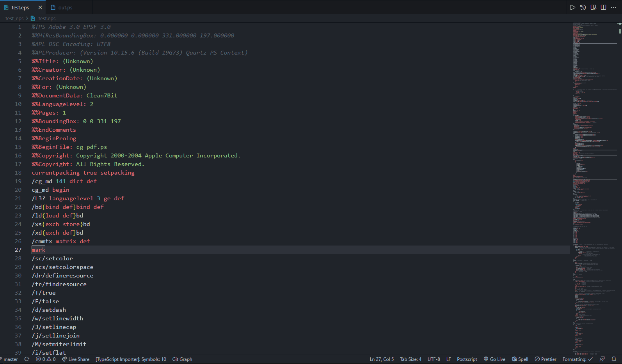Split the editor right
Viewport: 622px width, 364px height.
[603, 7]
